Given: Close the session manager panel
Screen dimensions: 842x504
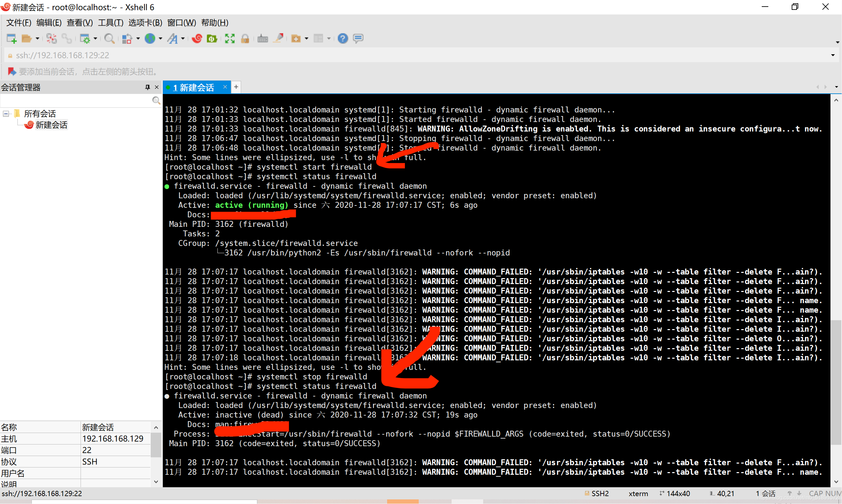Looking at the screenshot, I should click(157, 87).
